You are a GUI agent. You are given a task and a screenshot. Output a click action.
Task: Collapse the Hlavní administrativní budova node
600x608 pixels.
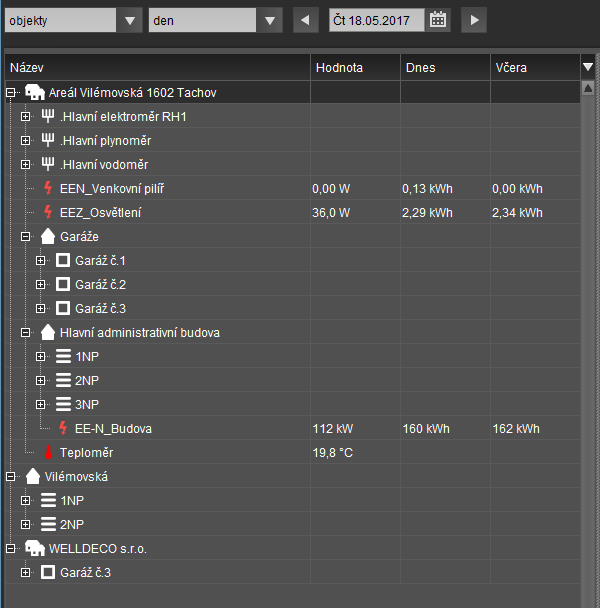coord(26,333)
